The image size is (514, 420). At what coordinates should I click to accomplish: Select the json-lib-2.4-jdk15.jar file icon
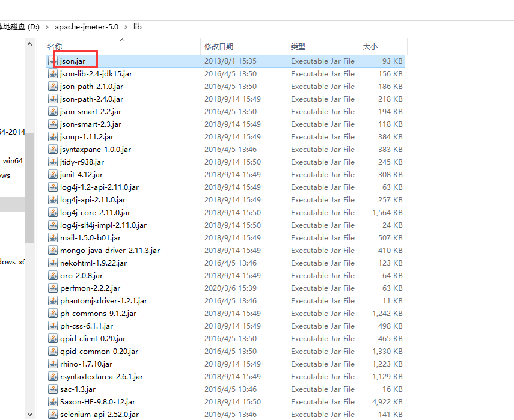click(53, 73)
